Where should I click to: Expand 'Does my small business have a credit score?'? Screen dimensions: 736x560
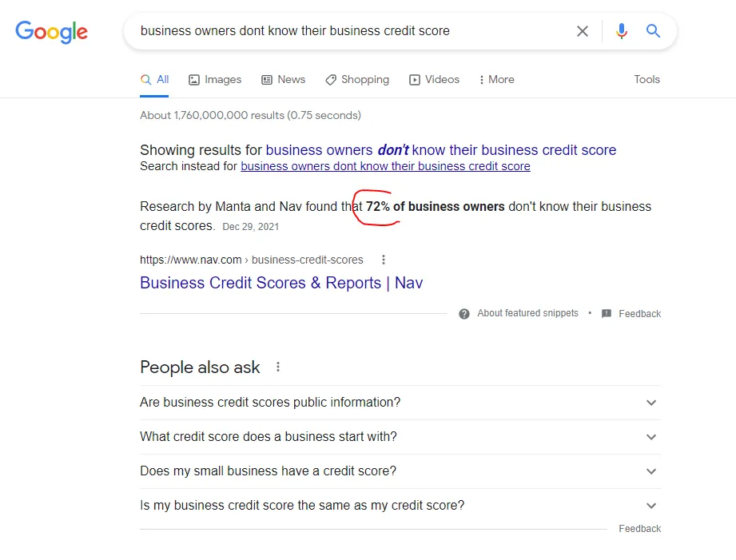[400, 471]
